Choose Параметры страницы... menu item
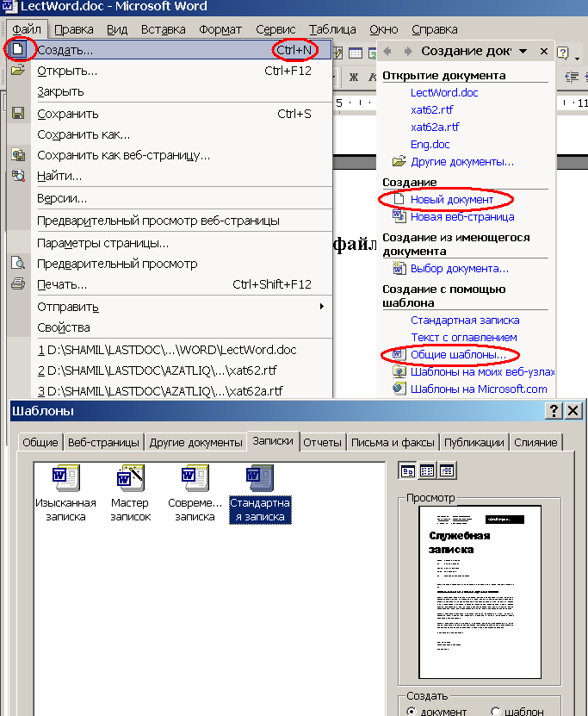Viewport: 588px width, 716px height. point(182,243)
